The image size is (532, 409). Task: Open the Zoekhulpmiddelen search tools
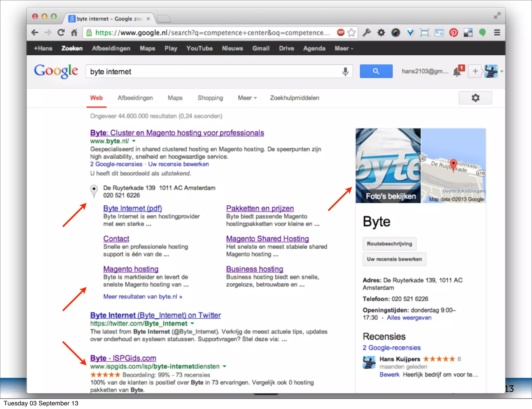click(294, 98)
